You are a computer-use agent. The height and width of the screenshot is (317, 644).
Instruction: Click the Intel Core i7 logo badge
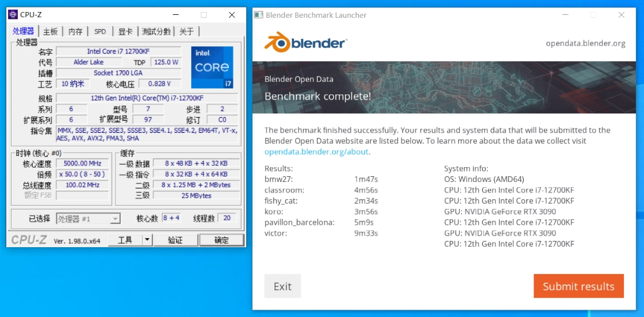[212, 67]
